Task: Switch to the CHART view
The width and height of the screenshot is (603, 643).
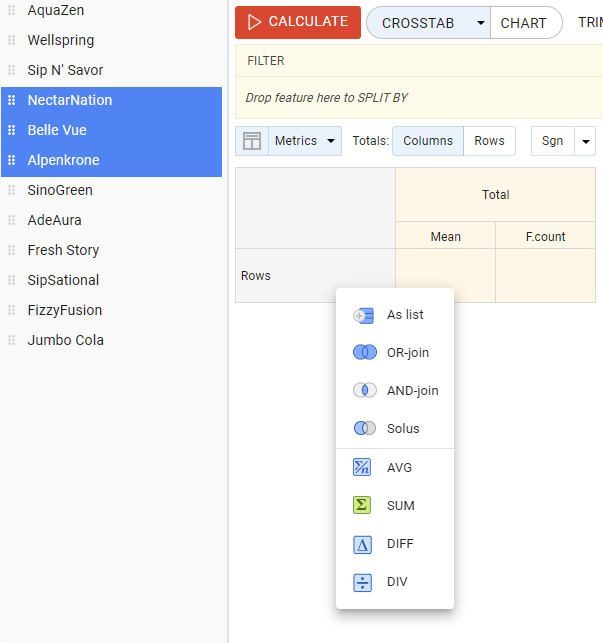Action: coord(524,23)
